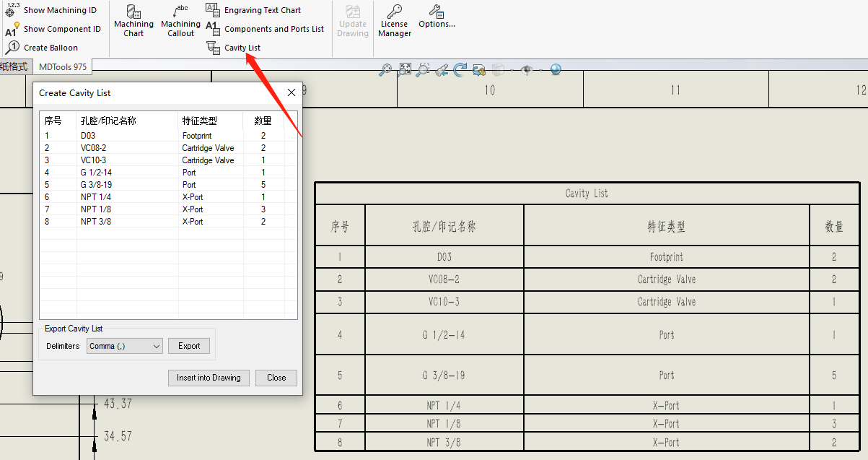Click the Footprint cell in drawing table
Screen dimensions: 868x460
[x=666, y=257]
